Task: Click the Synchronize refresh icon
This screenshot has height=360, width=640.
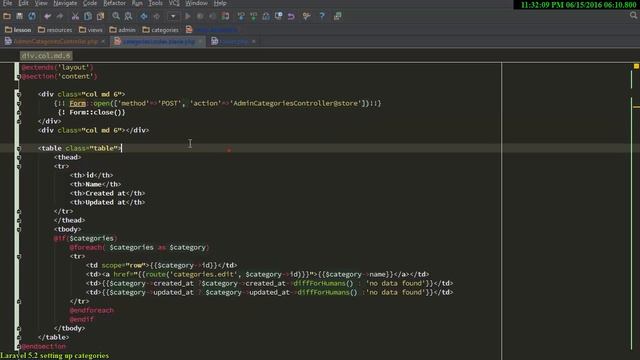Action: [x=32, y=16]
